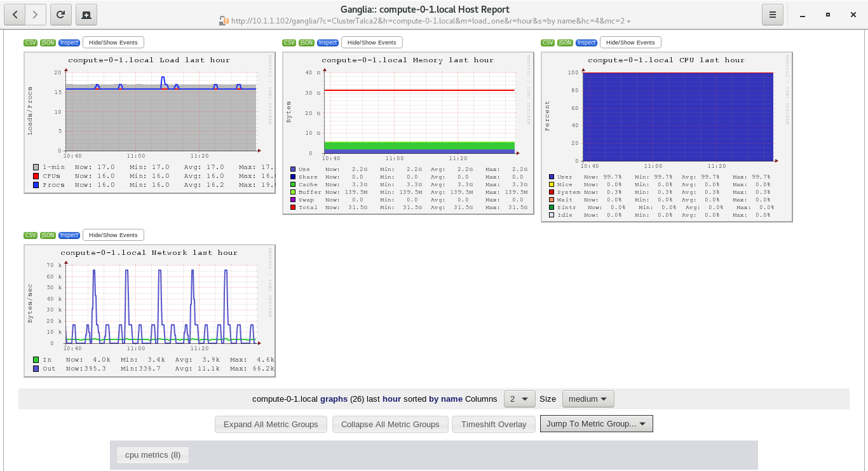The image size is (868, 471).
Task: Open the Size dropdown set to medium
Action: pos(588,399)
